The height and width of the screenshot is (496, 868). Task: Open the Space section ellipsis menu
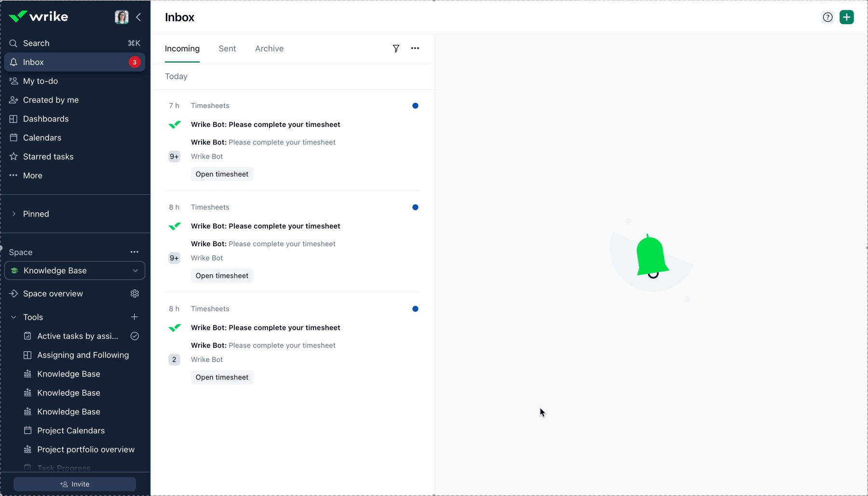point(135,252)
